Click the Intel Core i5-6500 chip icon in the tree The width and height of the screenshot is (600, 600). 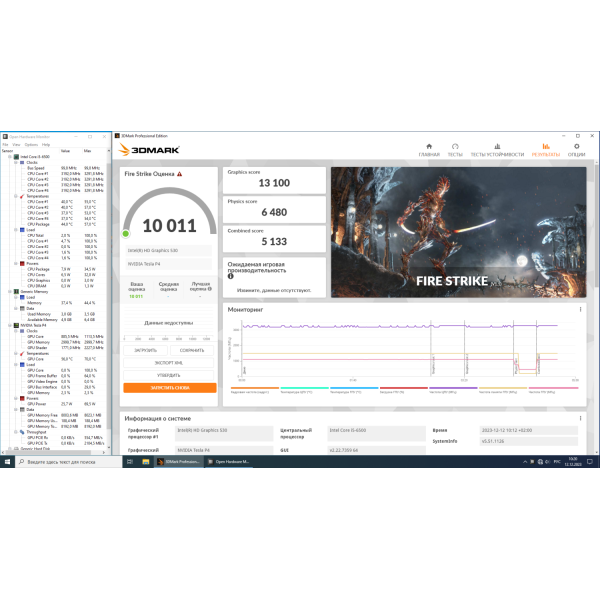click(x=16, y=157)
